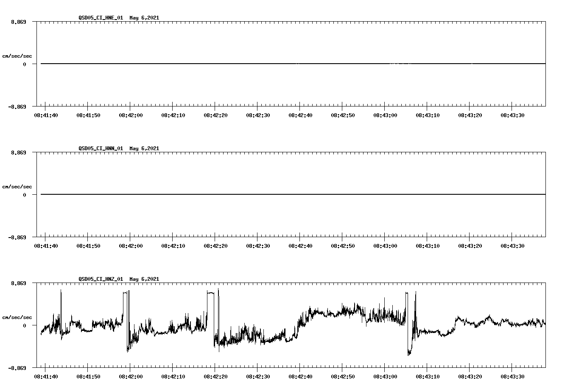Click the May 6,2021 date label on HNZ plot
576x392 pixels.
pyautogui.click(x=144, y=279)
